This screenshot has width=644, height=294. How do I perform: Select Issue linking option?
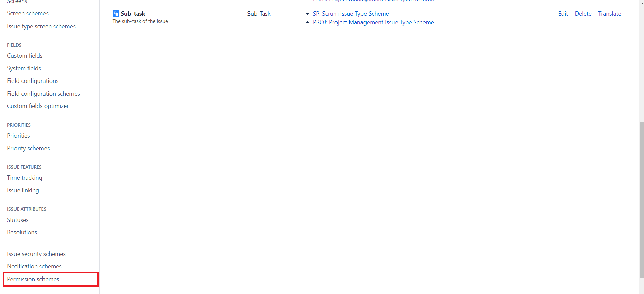23,190
